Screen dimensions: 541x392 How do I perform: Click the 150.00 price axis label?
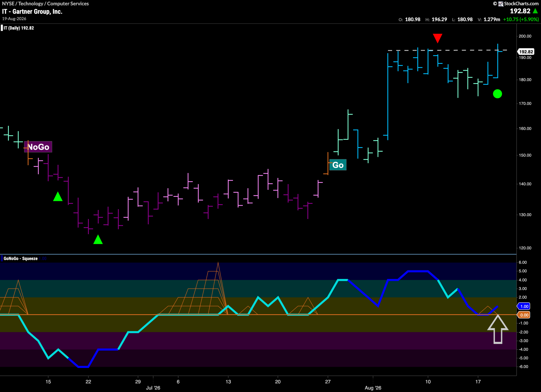[525, 155]
